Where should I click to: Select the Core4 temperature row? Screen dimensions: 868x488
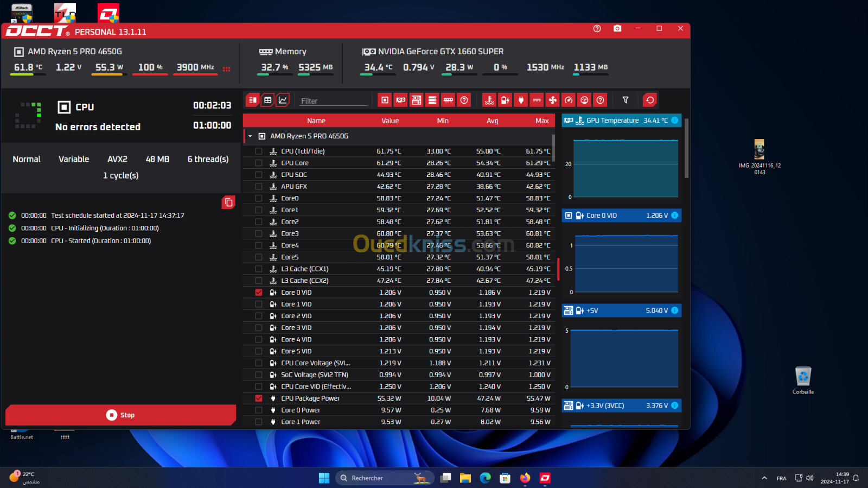tap(399, 245)
